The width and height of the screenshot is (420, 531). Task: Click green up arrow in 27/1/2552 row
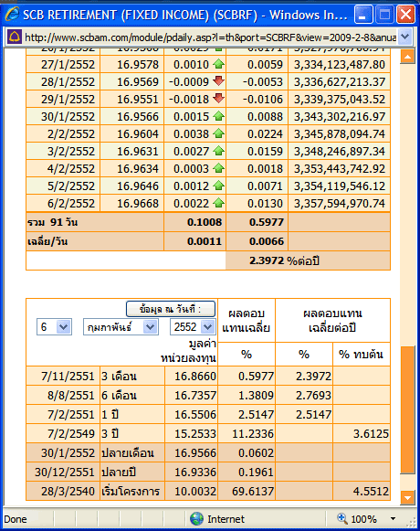pyautogui.click(x=219, y=64)
